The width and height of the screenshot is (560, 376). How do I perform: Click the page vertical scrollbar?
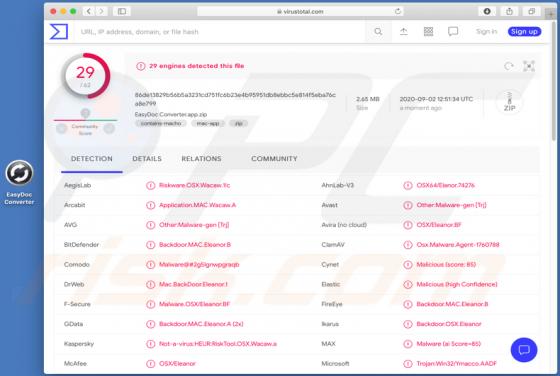click(554, 80)
